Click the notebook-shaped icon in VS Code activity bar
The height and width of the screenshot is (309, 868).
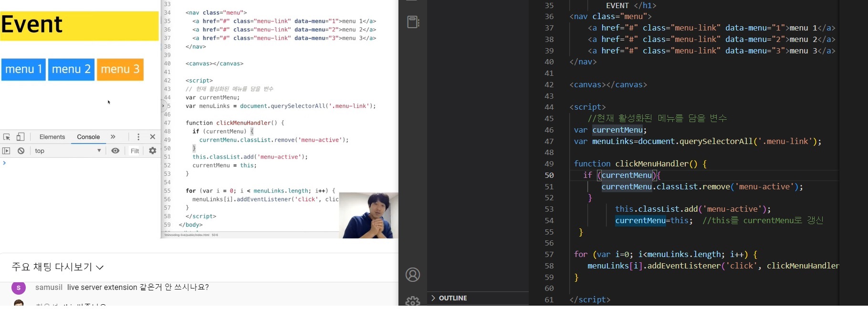click(x=413, y=22)
